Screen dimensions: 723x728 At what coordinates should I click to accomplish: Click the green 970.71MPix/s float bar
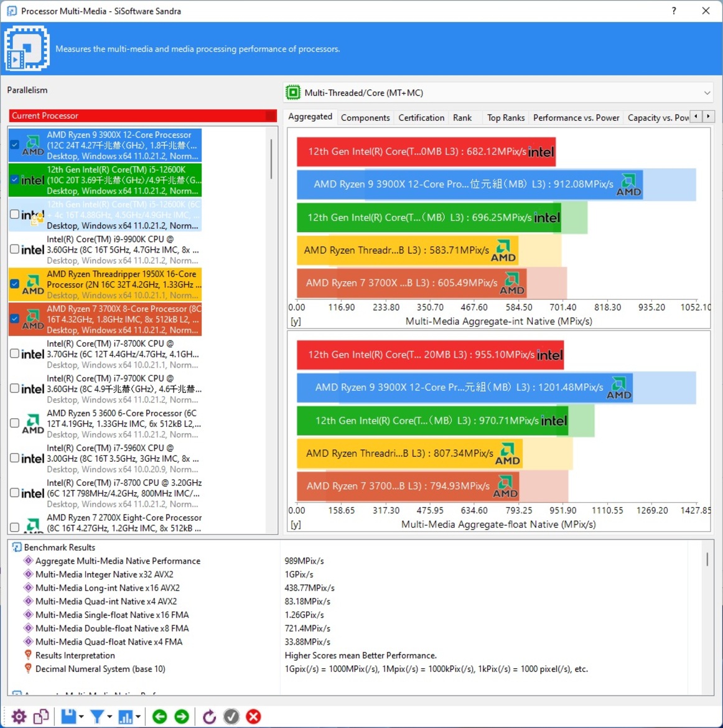pyautogui.click(x=432, y=421)
